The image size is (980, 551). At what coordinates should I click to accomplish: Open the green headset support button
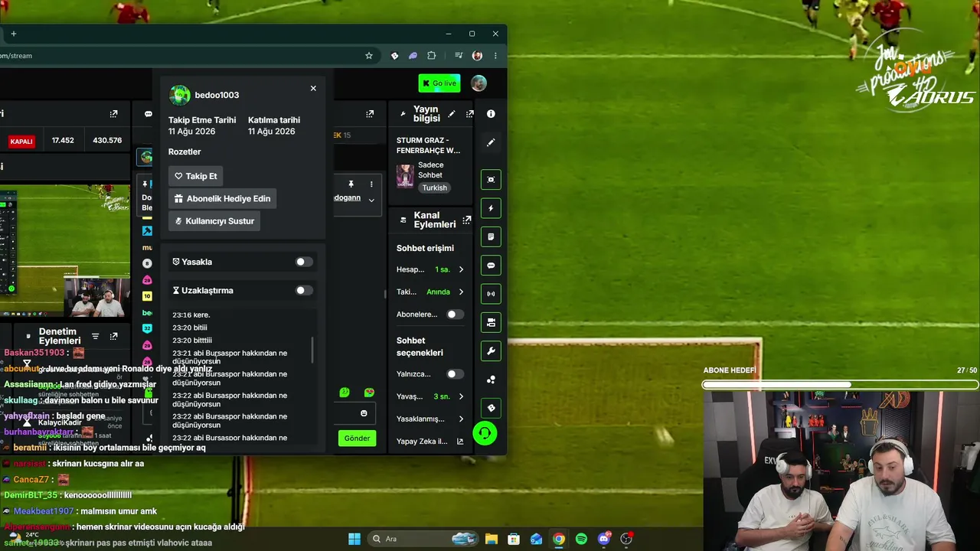485,434
